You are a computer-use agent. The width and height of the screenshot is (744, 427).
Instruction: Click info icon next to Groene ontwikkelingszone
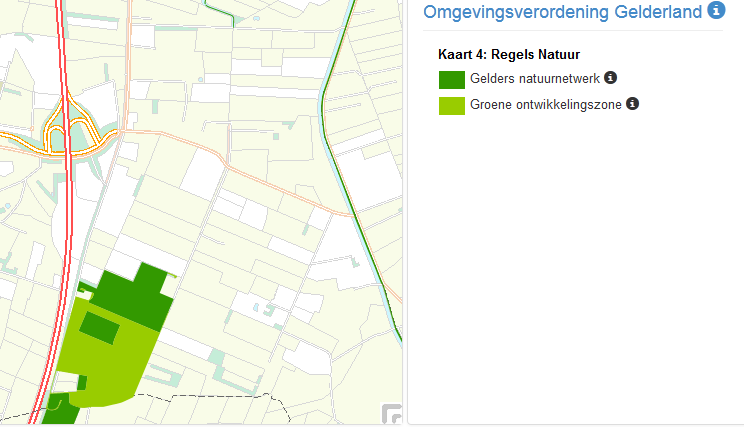[632, 103]
